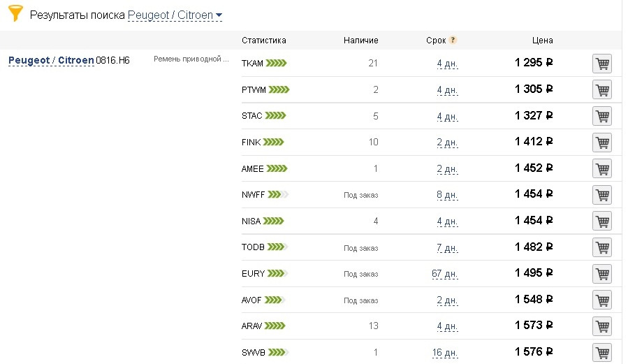Click the NWFF 8 дн. delivery term
This screenshot has height=364, width=628.
[447, 195]
